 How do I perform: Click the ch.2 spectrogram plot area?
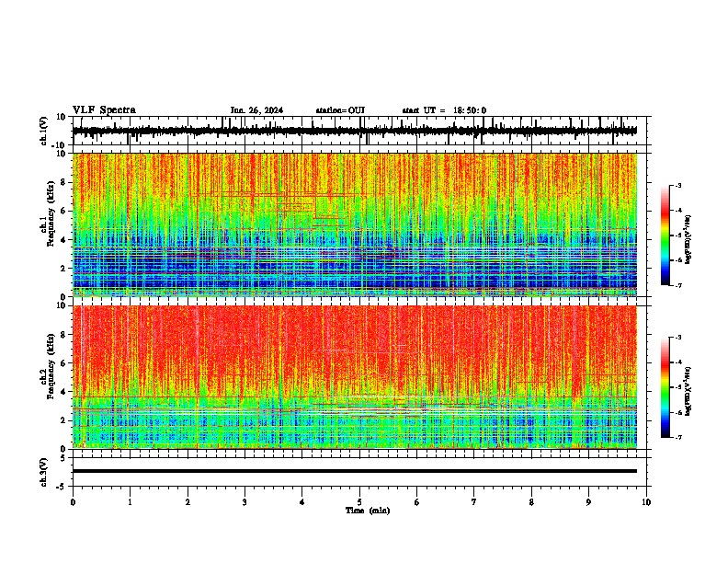pos(355,377)
